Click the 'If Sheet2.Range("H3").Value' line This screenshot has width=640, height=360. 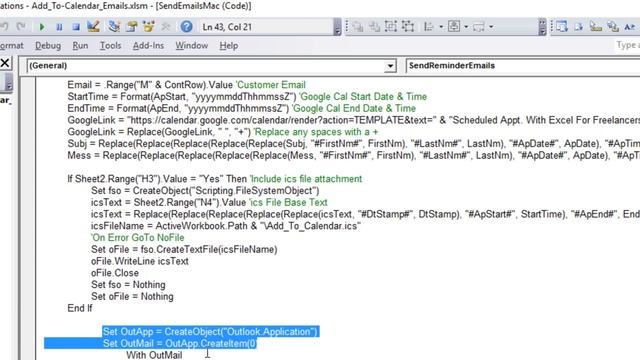coord(215,179)
